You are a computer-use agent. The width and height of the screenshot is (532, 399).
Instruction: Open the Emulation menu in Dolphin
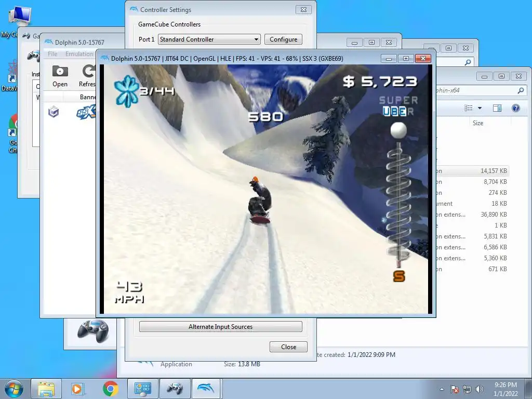coord(79,54)
